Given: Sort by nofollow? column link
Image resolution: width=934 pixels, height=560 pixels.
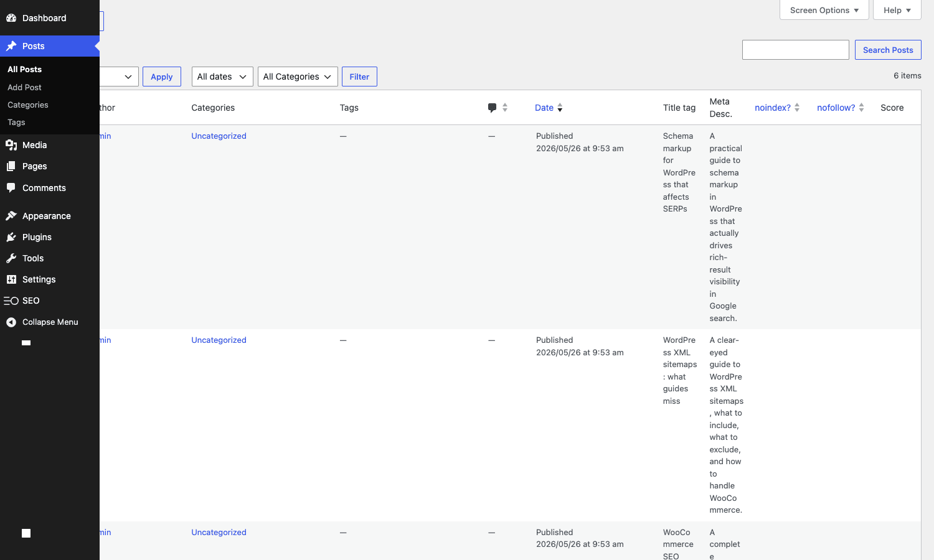Looking at the screenshot, I should pyautogui.click(x=836, y=108).
